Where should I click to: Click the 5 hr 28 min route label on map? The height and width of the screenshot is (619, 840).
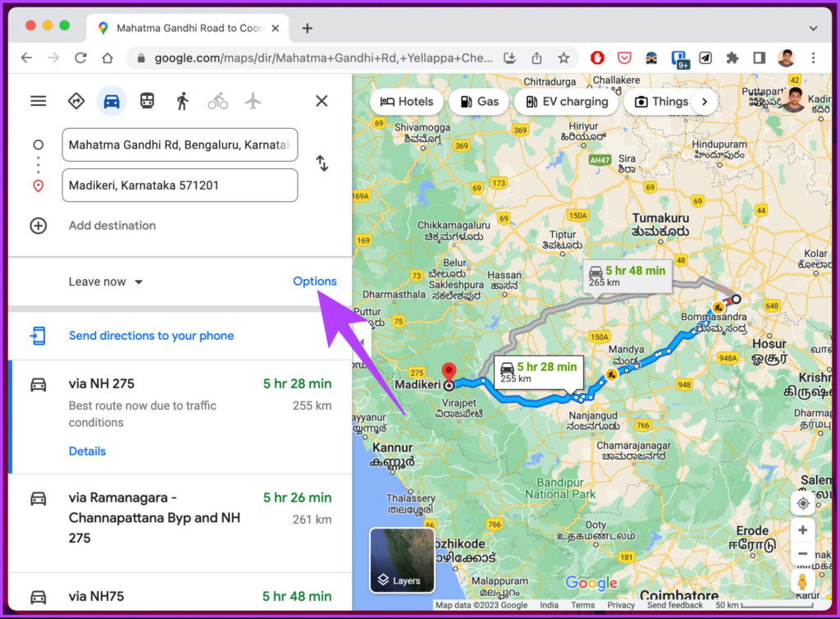(538, 372)
